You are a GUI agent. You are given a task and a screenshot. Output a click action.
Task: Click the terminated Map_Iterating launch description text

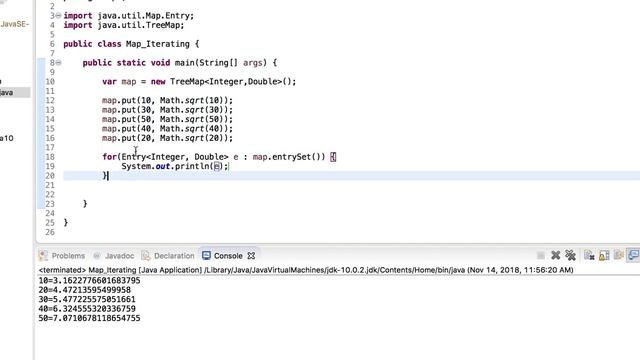(x=306, y=270)
